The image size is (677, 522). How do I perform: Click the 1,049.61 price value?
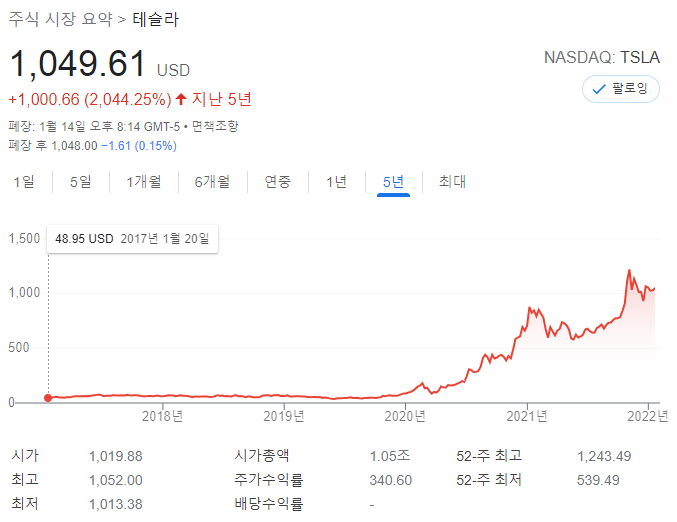pos(78,64)
